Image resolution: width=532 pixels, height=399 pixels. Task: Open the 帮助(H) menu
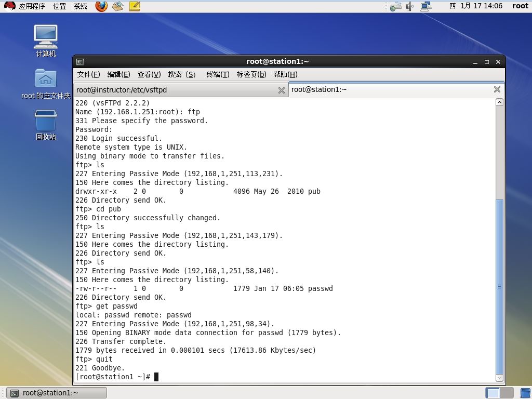click(x=285, y=74)
